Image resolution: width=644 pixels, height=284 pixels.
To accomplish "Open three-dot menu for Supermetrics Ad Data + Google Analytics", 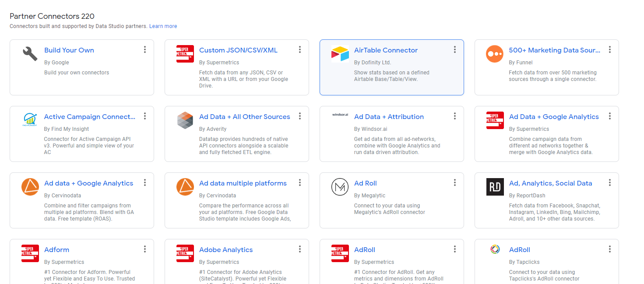I will pyautogui.click(x=610, y=116).
